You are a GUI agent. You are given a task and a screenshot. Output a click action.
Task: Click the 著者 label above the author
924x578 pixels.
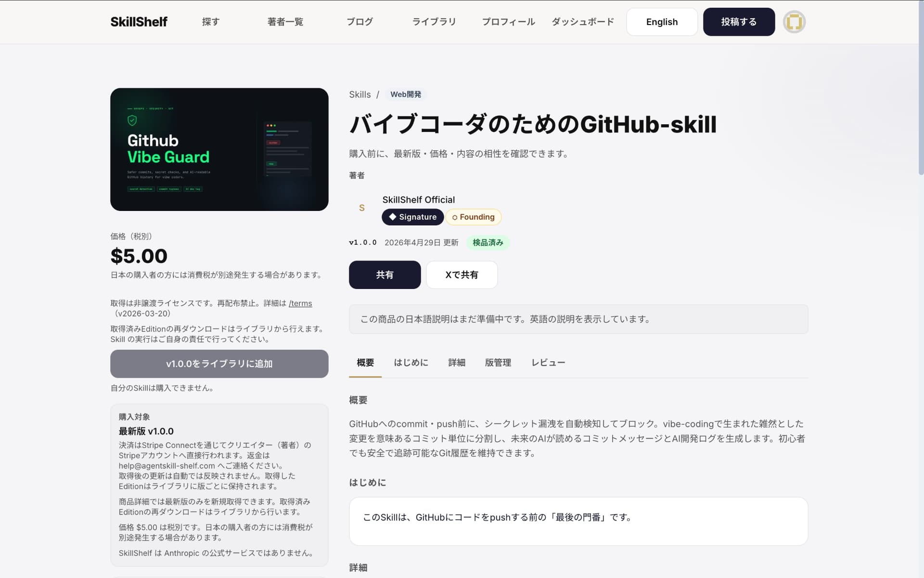click(x=357, y=175)
